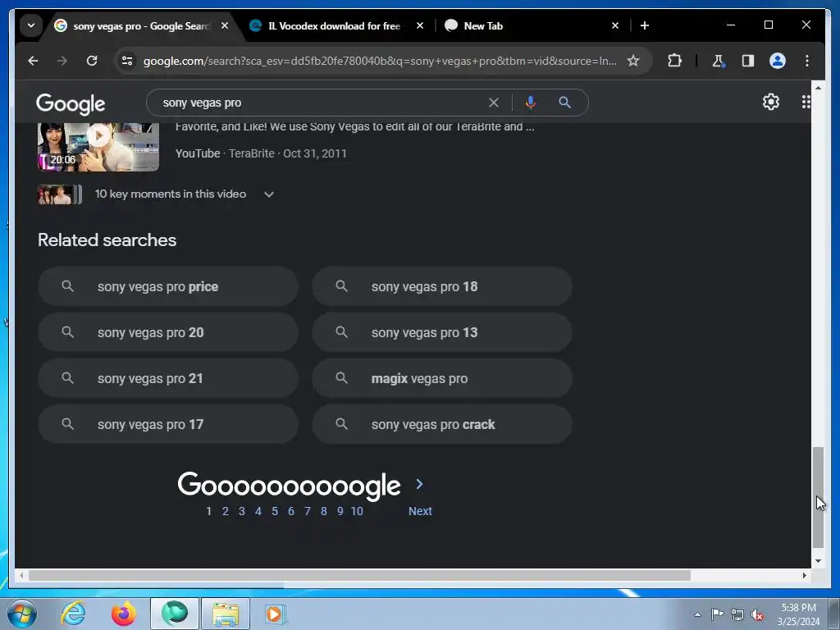The width and height of the screenshot is (840, 630).
Task: Click the muted volume tray icon
Action: pyautogui.click(x=757, y=614)
